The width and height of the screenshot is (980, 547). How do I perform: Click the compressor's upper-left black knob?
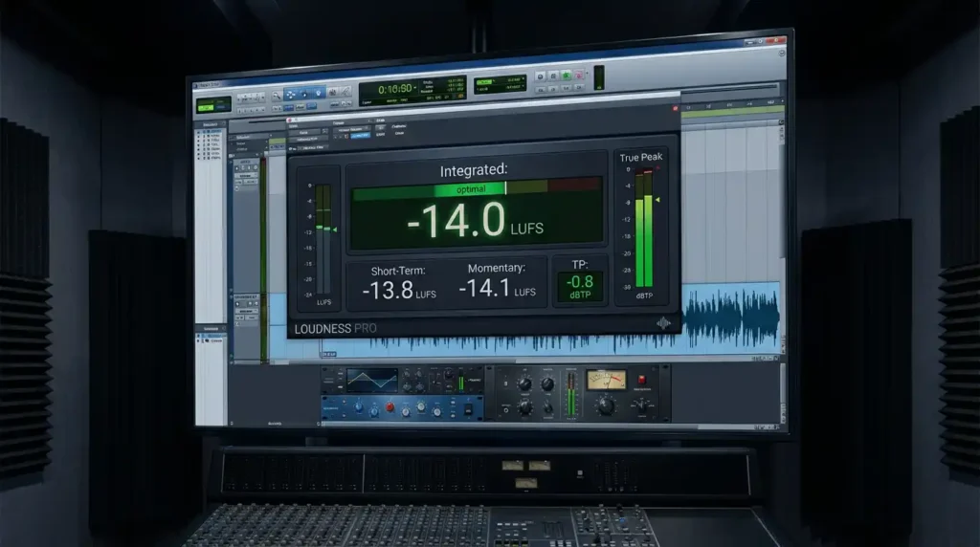[524, 384]
